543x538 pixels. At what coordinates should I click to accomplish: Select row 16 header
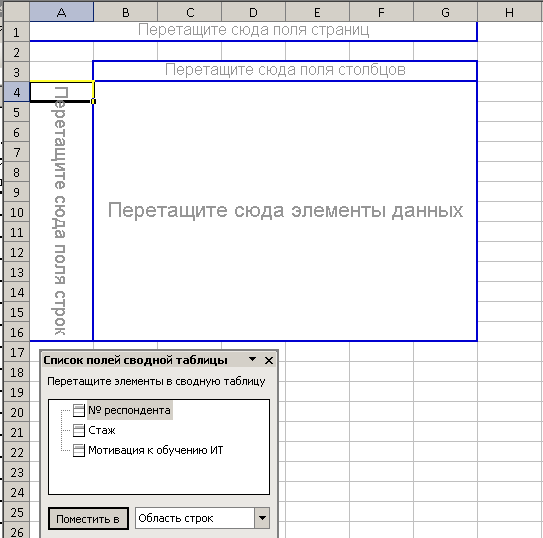(16, 332)
